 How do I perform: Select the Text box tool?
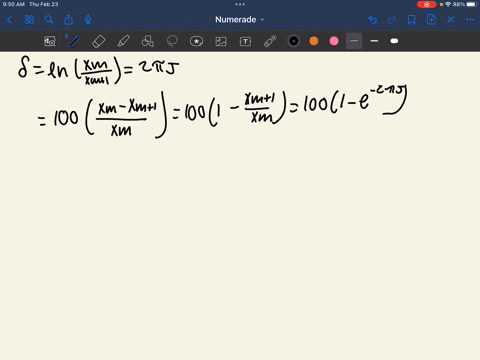245,41
